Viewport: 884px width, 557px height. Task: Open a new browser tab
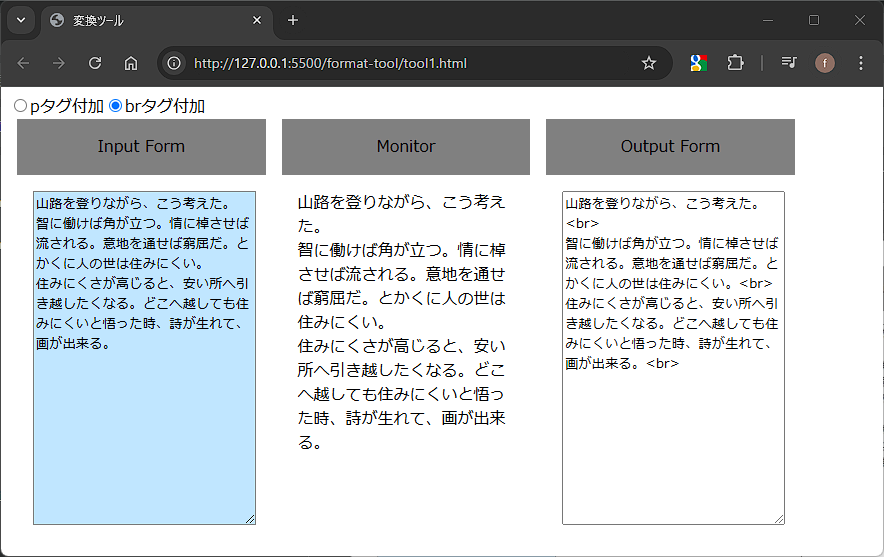[x=293, y=20]
